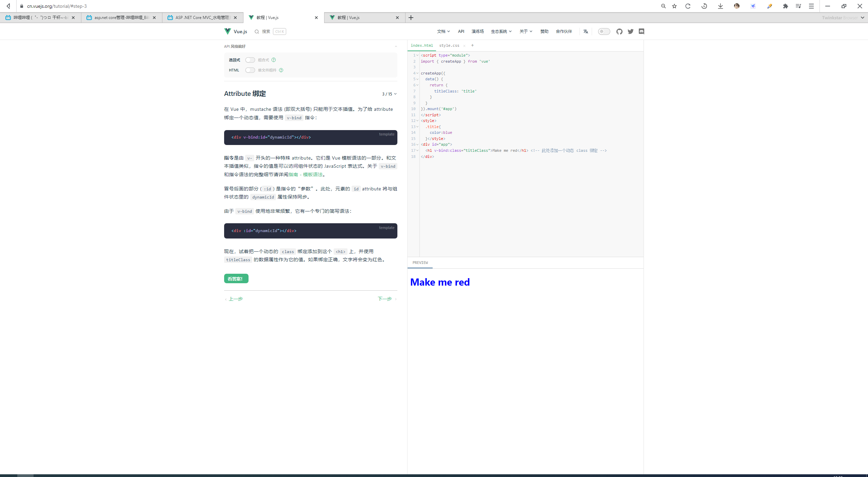
Task: Click the 看答案! button
Action: coord(236,278)
